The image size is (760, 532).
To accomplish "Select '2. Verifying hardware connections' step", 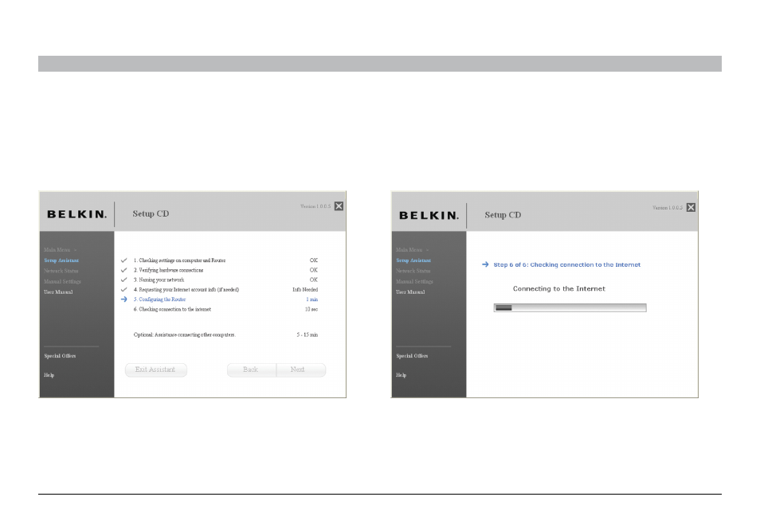I will [x=168, y=270].
